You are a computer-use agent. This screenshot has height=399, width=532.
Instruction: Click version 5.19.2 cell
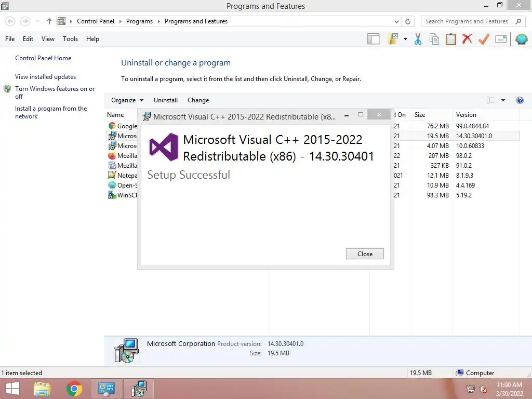pyautogui.click(x=464, y=195)
